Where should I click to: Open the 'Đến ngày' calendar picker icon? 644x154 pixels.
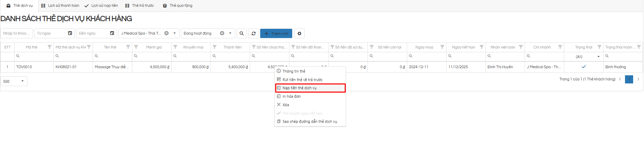click(x=112, y=33)
